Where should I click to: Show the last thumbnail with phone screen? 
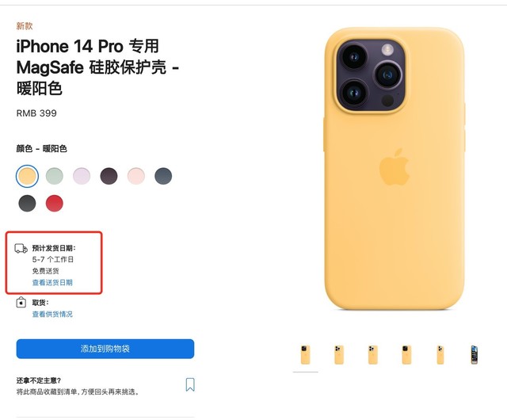click(475, 355)
